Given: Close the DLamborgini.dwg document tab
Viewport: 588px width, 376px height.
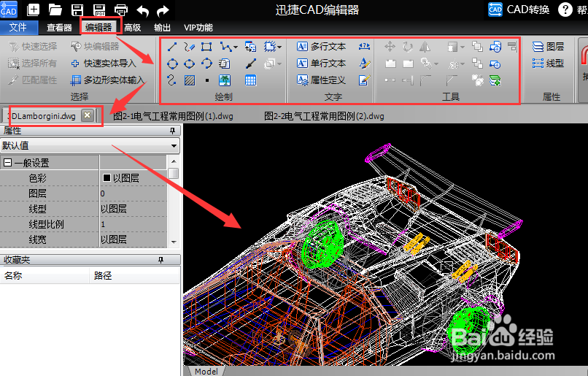Looking at the screenshot, I should tap(87, 115).
